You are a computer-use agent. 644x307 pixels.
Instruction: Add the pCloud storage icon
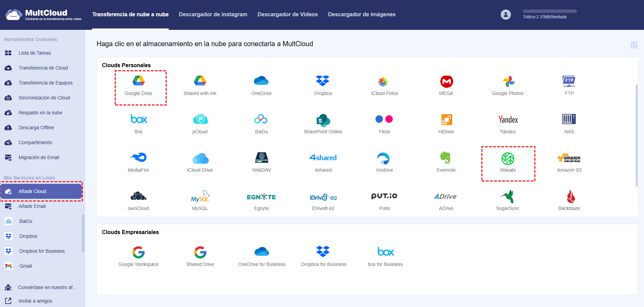point(200,119)
